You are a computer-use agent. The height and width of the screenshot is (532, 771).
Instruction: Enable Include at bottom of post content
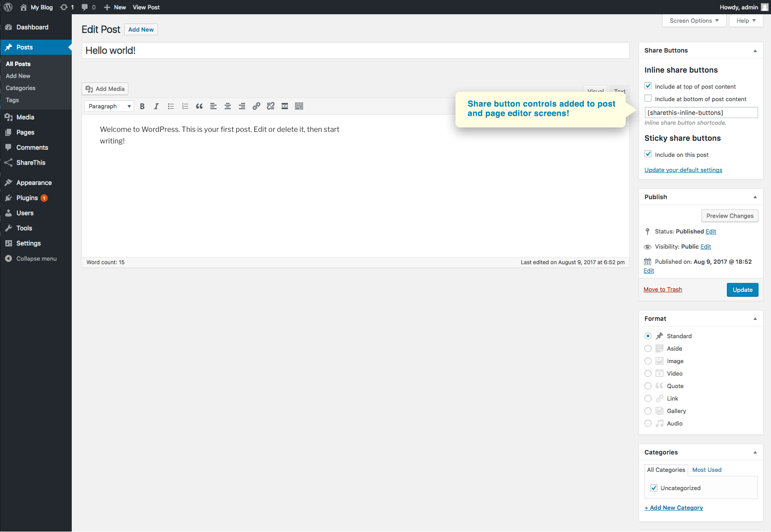tap(648, 98)
